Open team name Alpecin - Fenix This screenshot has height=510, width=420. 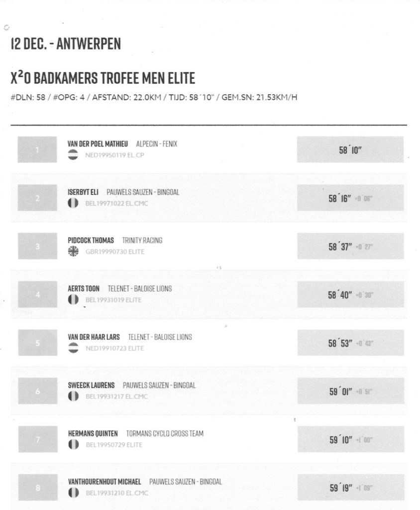point(157,144)
